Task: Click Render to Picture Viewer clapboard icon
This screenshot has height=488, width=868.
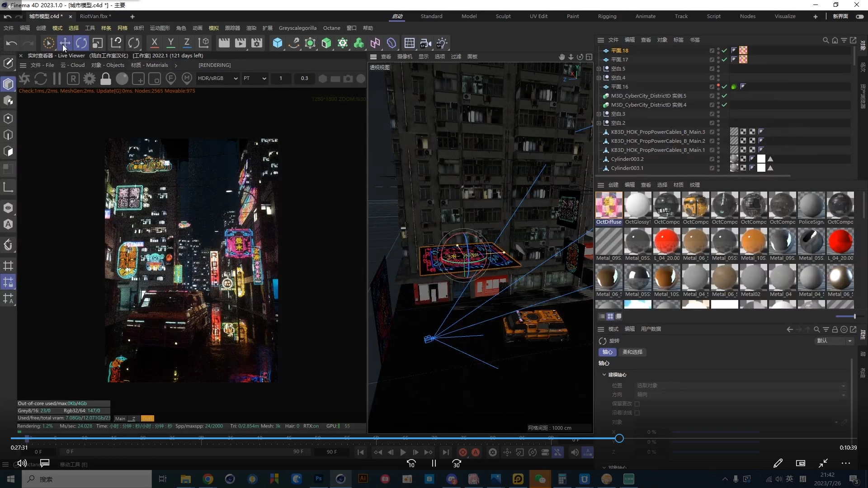Action: point(241,43)
